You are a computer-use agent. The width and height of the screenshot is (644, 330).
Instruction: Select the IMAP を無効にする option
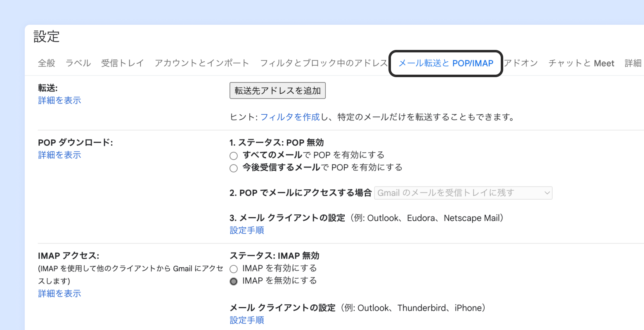point(234,281)
